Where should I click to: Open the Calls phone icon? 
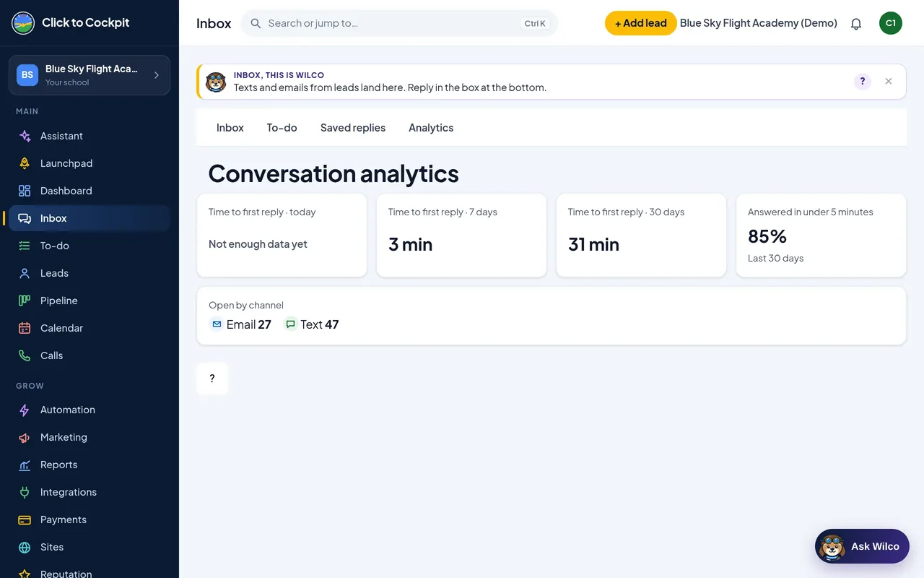[x=25, y=355]
